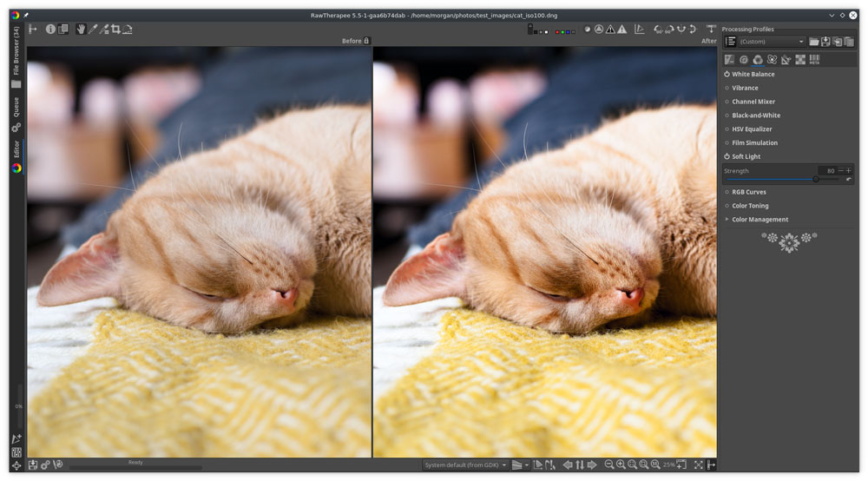Viewport: 868px width, 481px height.
Task: Open the Queue side tab
Action: [16, 107]
